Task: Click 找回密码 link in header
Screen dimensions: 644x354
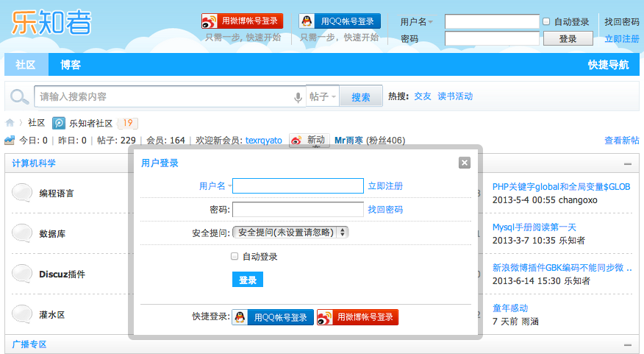Action: click(x=622, y=22)
